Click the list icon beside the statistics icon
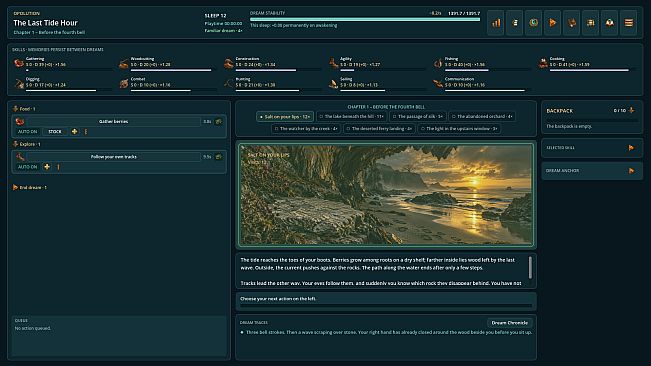The width and height of the screenshot is (651, 366). tap(515, 23)
